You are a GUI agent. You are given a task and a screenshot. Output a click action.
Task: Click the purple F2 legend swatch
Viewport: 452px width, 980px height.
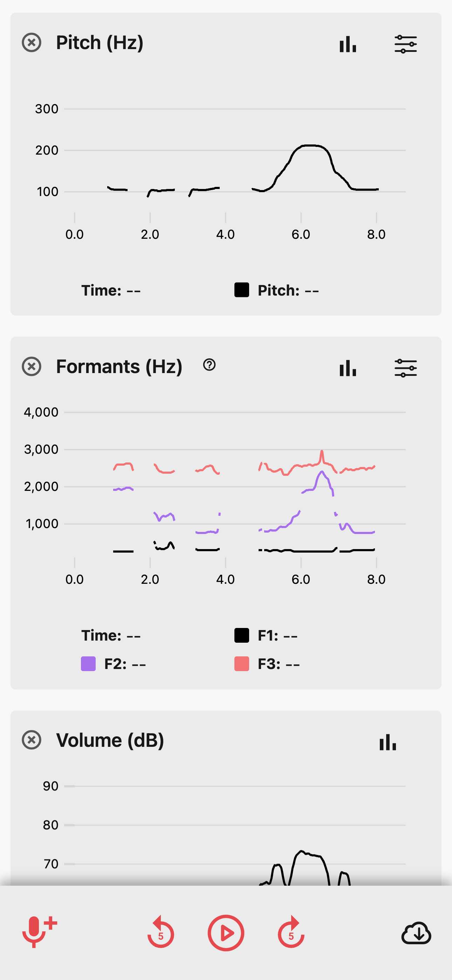[x=88, y=664]
